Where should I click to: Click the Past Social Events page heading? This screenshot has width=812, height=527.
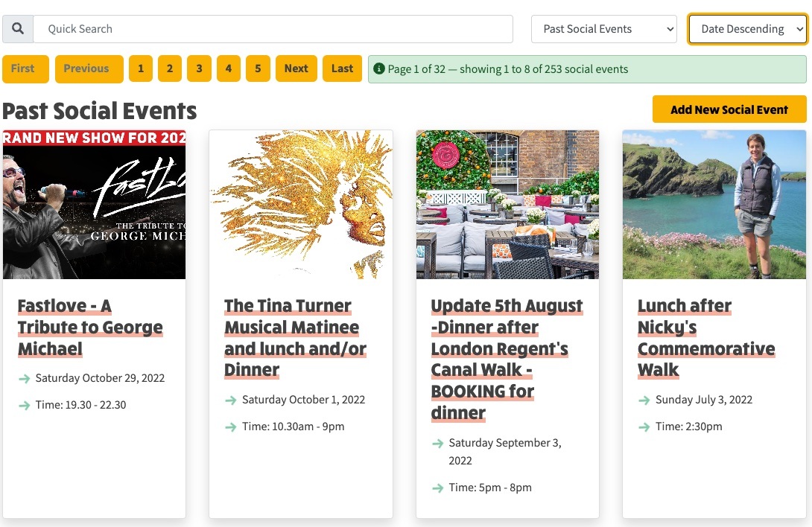pos(99,111)
